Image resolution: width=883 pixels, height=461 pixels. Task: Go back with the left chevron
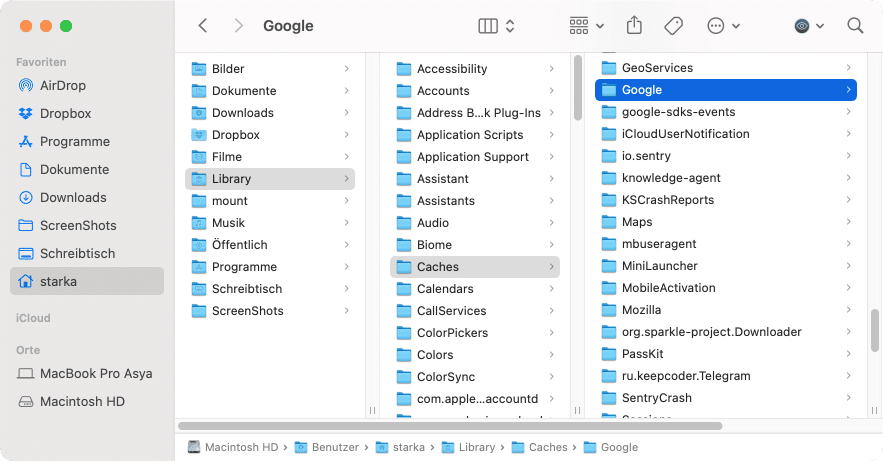pyautogui.click(x=203, y=26)
